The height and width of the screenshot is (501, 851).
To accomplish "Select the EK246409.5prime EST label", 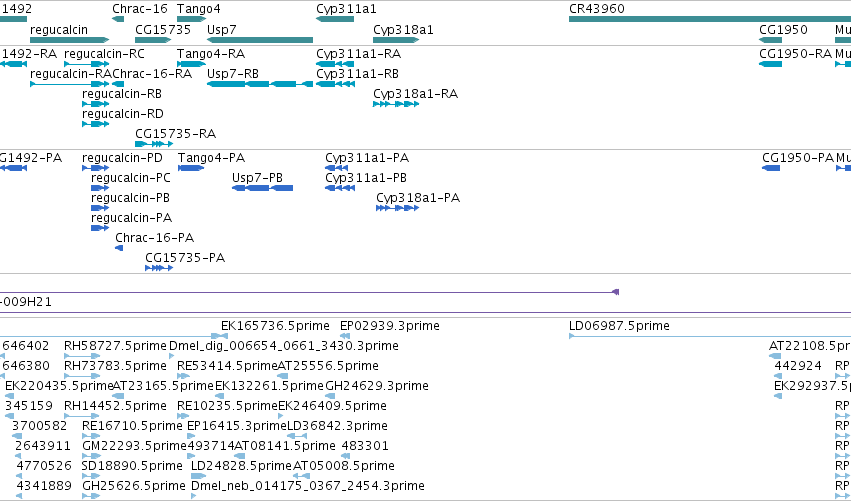I will (333, 406).
